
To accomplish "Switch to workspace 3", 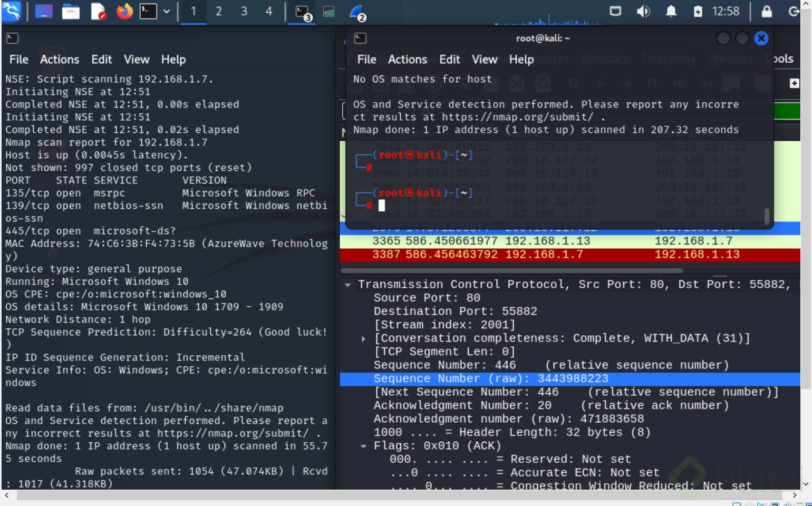I will click(x=244, y=11).
